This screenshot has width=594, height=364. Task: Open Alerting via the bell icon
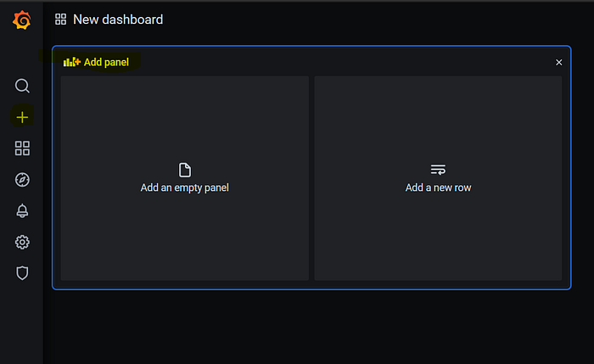[x=22, y=211]
